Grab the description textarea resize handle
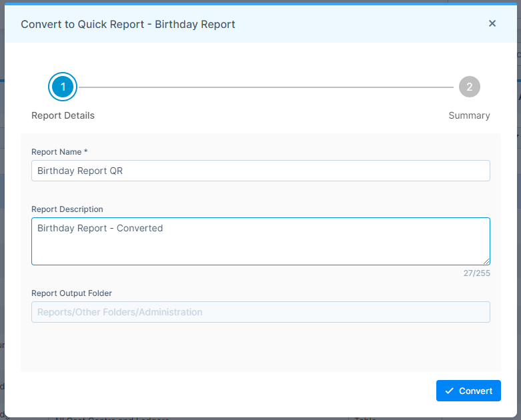The height and width of the screenshot is (420, 521). coord(486,261)
